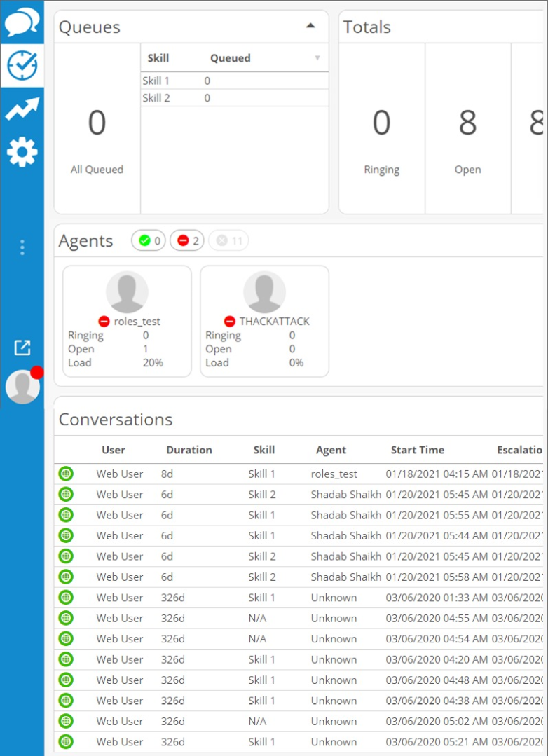The height and width of the screenshot is (756, 548).
Task: Click the Queued column sort arrow
Action: point(317,58)
